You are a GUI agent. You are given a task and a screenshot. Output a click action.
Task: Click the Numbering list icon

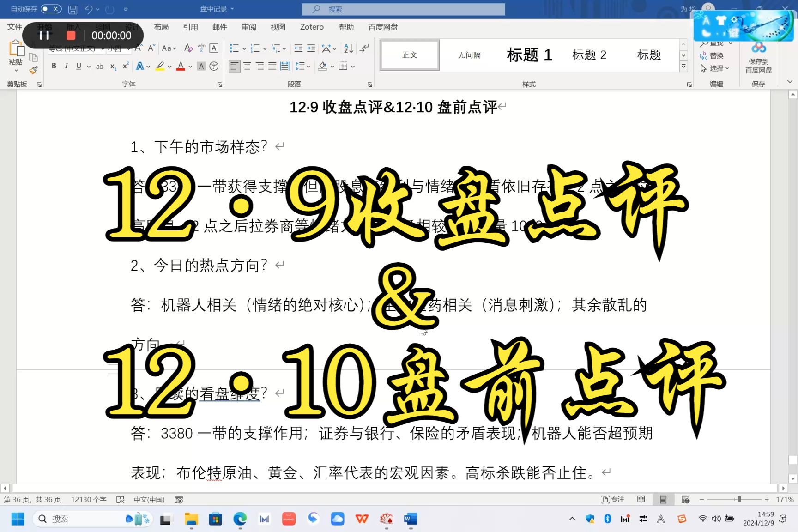point(255,48)
